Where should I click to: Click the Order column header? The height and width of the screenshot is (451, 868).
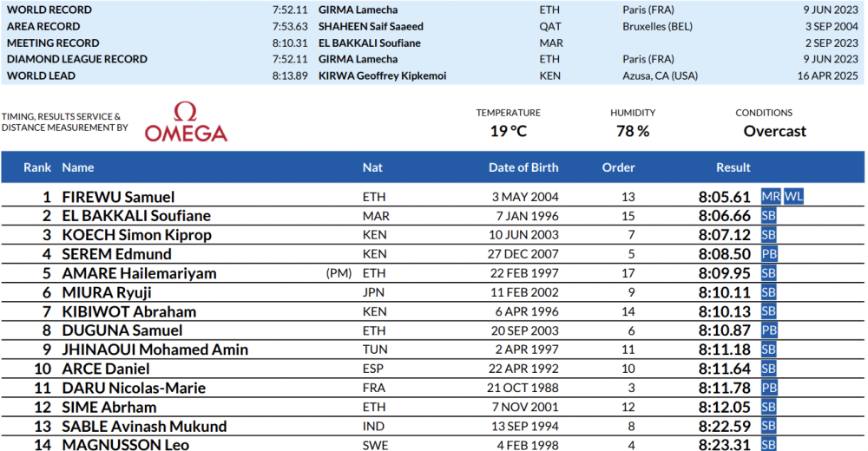(618, 167)
